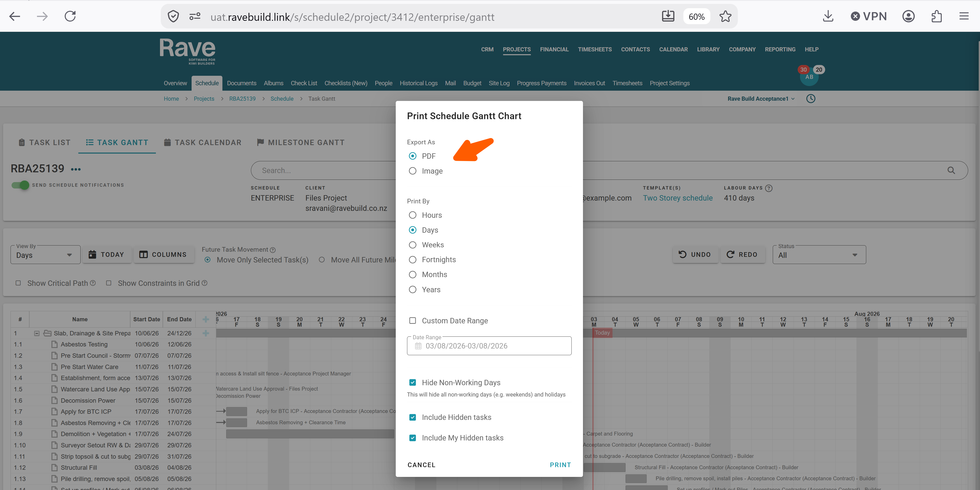Click the Demolition + Vegetation gantt bar

310,434
